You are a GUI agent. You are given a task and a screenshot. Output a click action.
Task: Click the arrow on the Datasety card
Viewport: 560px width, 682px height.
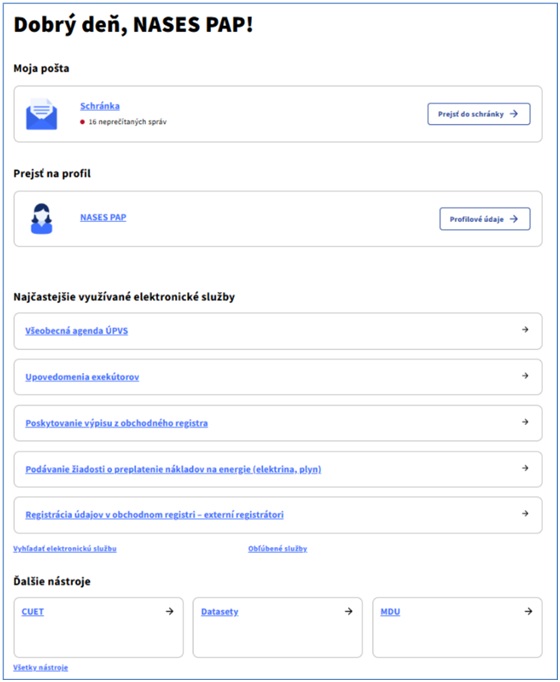tap(349, 611)
